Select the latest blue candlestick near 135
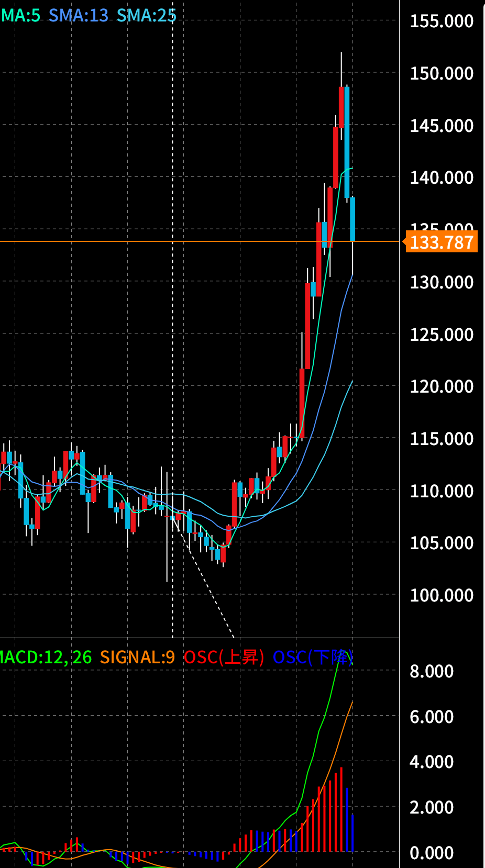 [x=352, y=219]
